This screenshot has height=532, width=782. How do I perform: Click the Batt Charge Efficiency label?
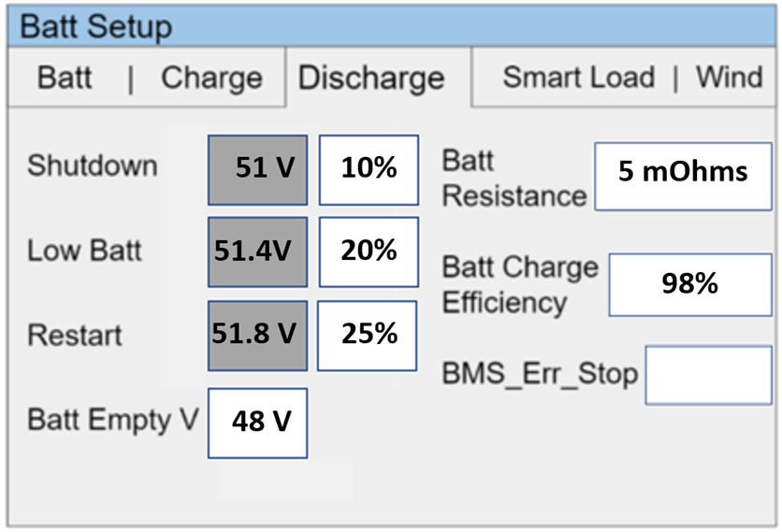point(519,284)
